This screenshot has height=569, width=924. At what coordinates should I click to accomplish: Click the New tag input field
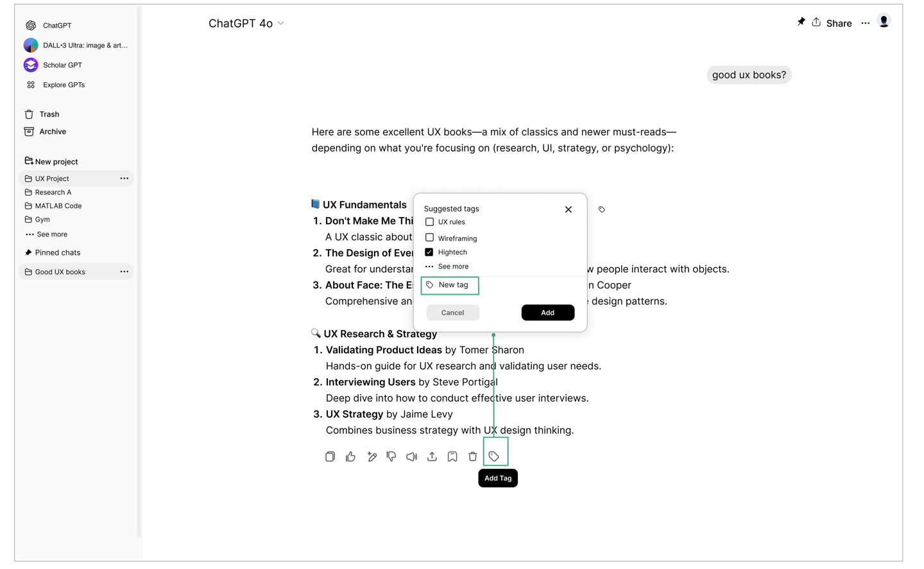(x=450, y=285)
